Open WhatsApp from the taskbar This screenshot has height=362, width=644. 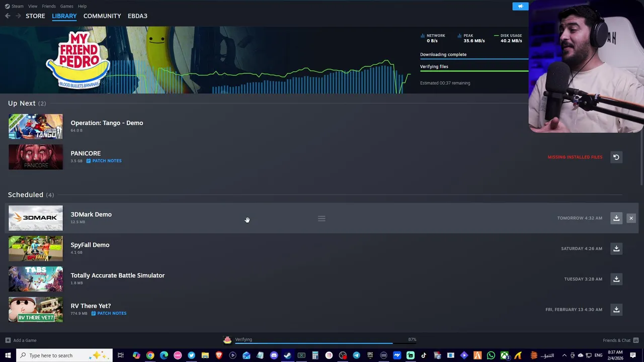[491, 355]
